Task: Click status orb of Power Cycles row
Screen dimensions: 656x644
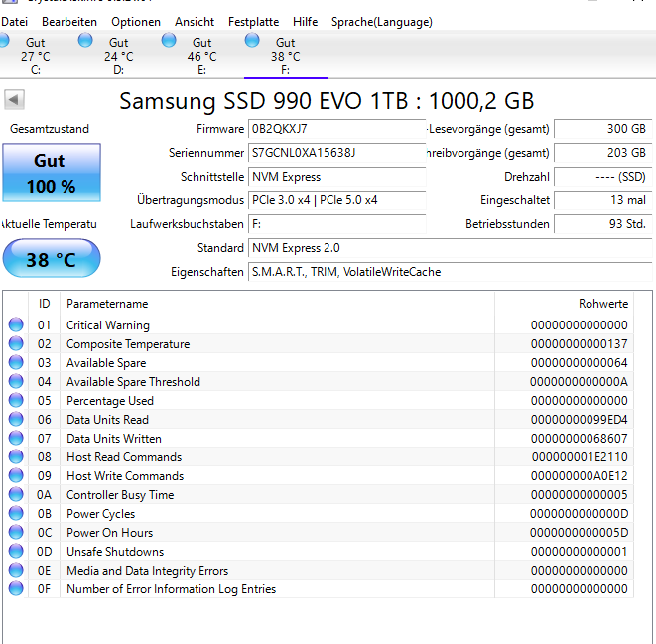Action: 16,513
